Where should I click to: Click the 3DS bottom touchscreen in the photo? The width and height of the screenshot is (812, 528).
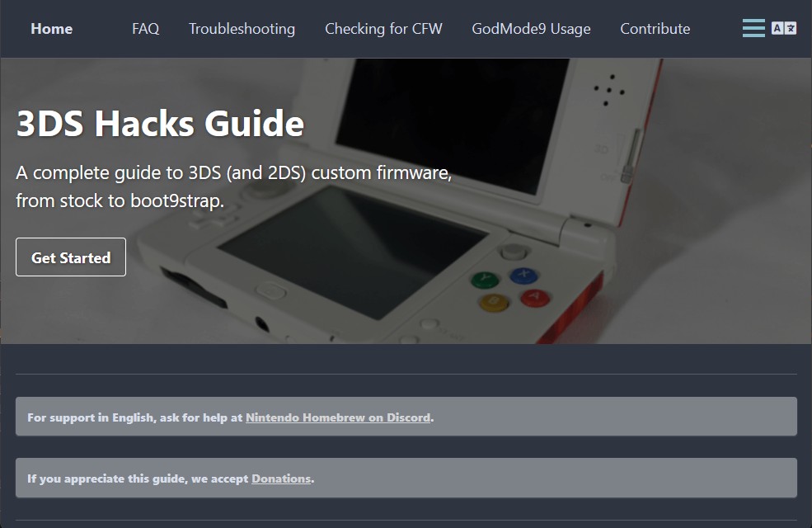pos(354,246)
